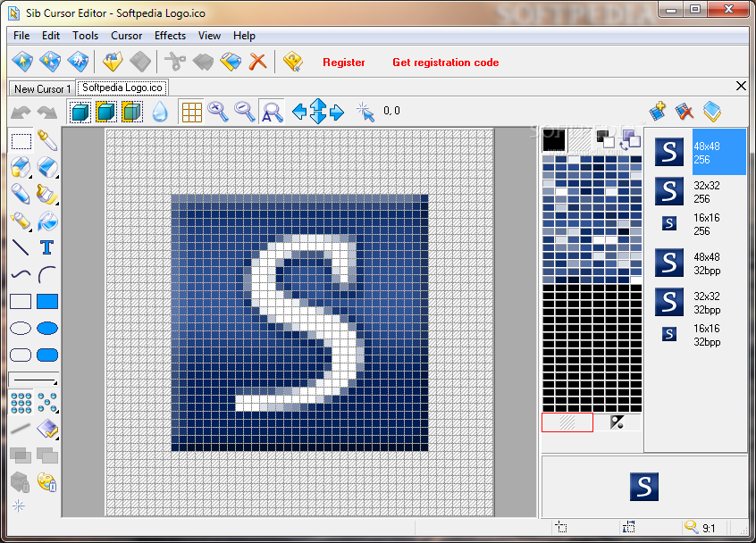Click the transparent background color swatch

pyautogui.click(x=580, y=140)
